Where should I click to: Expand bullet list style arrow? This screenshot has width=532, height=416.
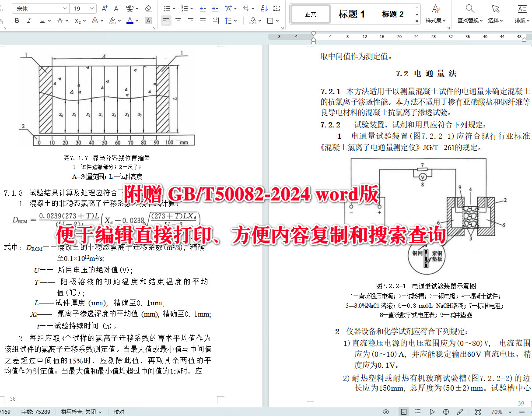174,8
